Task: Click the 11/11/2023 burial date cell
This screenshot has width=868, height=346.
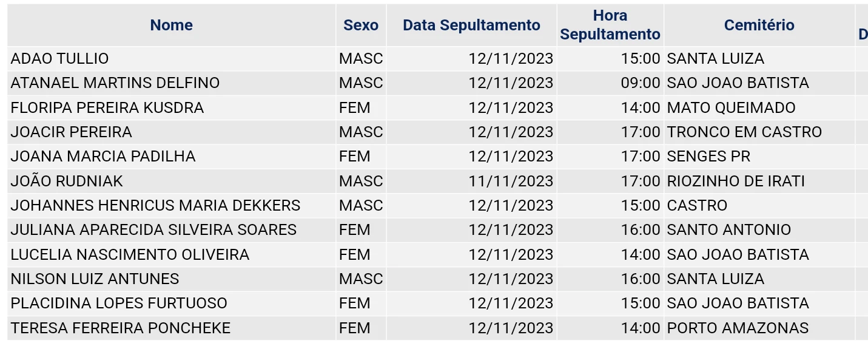Action: click(x=511, y=181)
